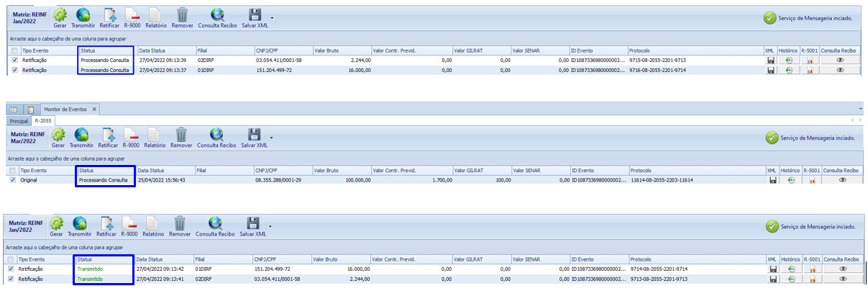Screen dimensions: 868x291
Task: Select Processando Consulta status of the Original row
Action: point(104,180)
